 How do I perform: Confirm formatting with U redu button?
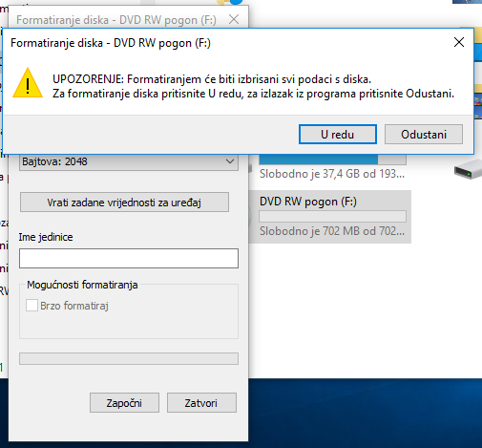[338, 134]
